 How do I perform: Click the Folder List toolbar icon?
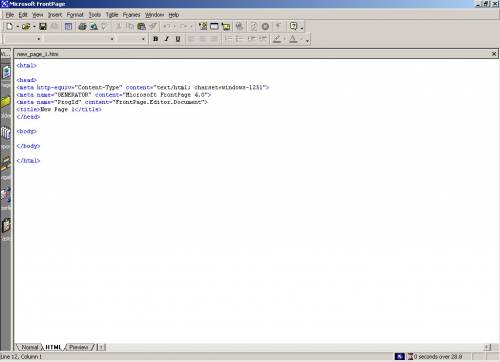(68, 26)
